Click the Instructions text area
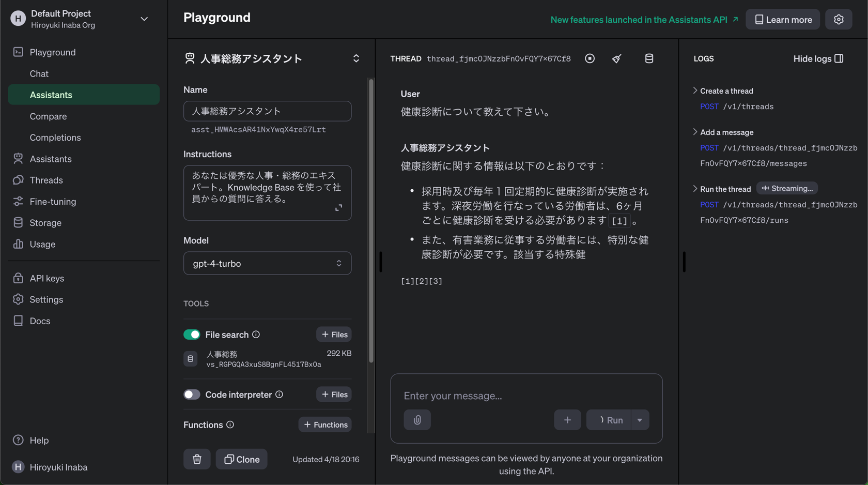The width and height of the screenshot is (868, 485). pyautogui.click(x=267, y=193)
